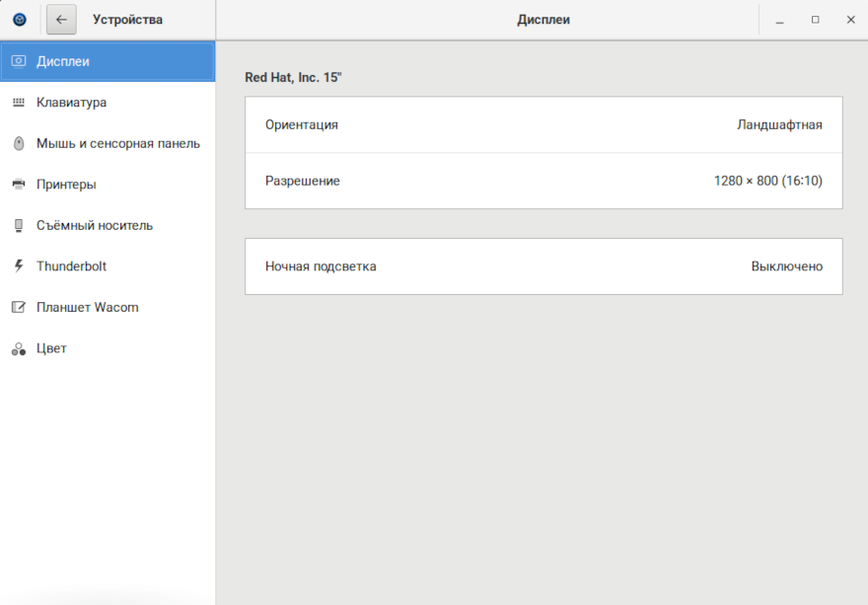This screenshot has width=868, height=605.
Task: Go back with the arrow button
Action: [x=61, y=20]
